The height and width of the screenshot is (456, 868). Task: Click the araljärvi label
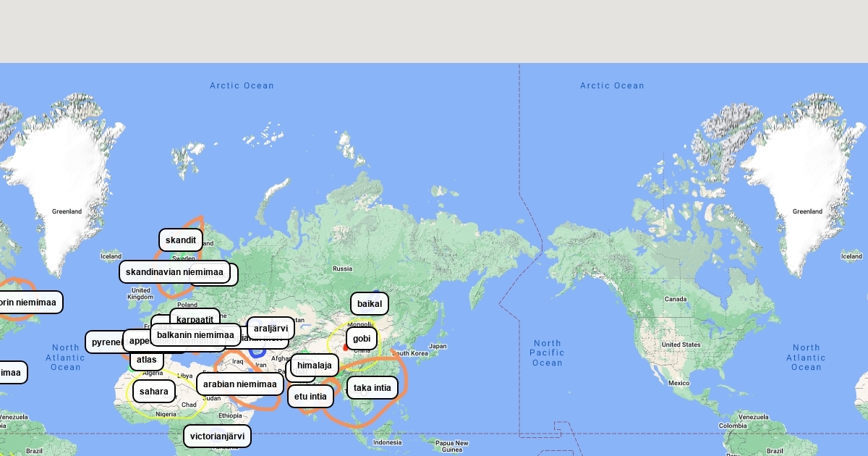coord(271,328)
